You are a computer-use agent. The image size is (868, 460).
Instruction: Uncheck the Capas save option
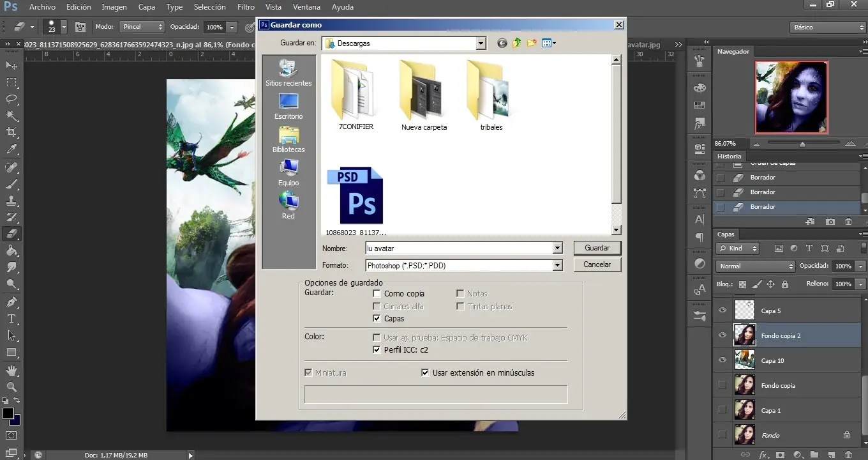coord(377,319)
